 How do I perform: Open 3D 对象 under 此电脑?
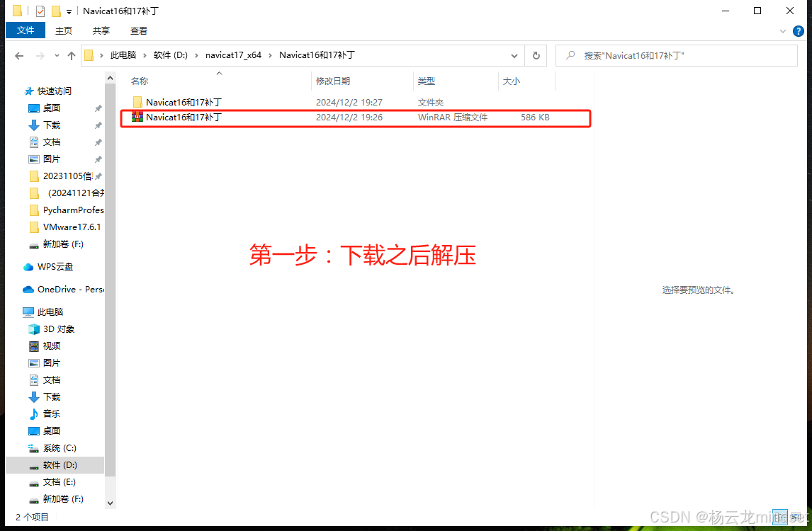click(59, 329)
